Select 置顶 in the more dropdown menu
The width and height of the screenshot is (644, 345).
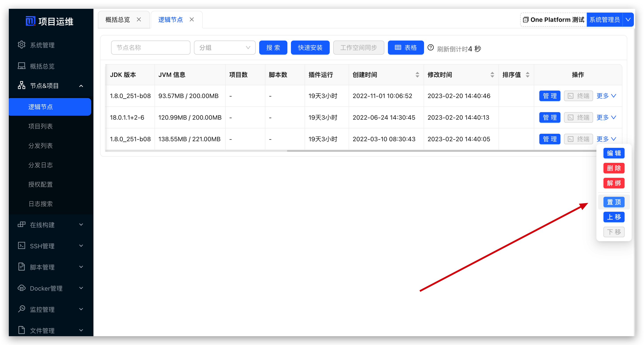point(614,202)
